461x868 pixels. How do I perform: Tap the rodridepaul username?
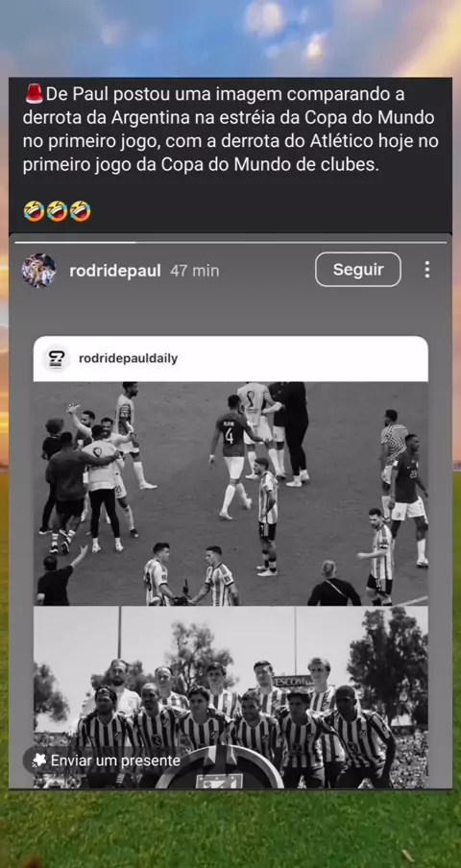coord(115,271)
